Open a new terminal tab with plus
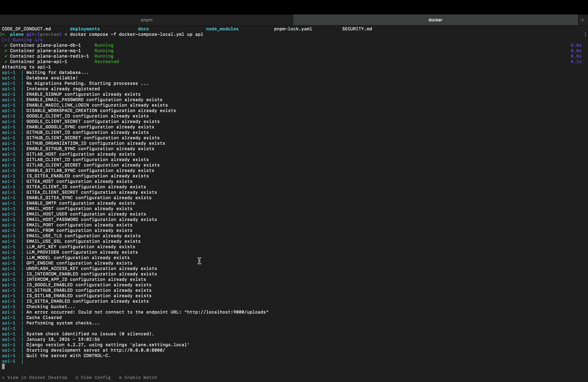The width and height of the screenshot is (588, 382). click(582, 20)
